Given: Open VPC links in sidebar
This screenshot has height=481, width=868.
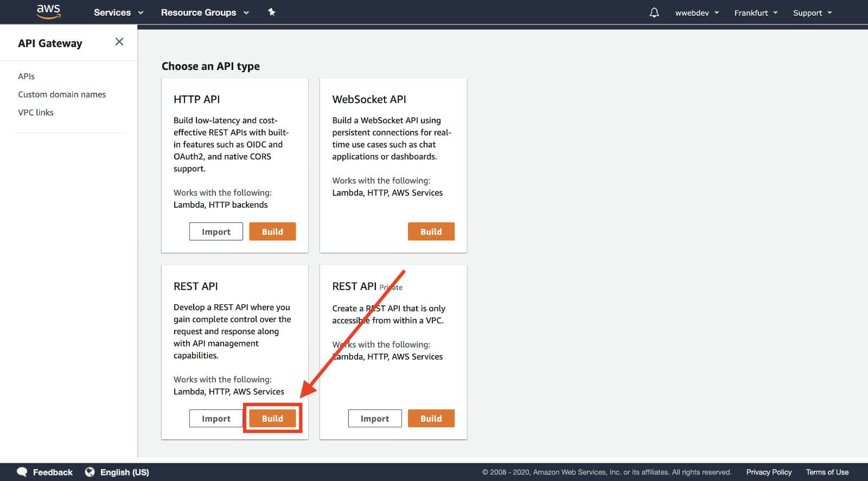Looking at the screenshot, I should pyautogui.click(x=36, y=112).
